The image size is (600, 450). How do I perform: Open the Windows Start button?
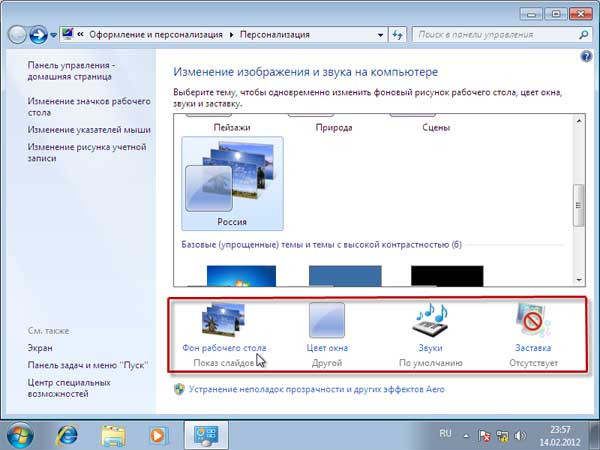tap(20, 435)
